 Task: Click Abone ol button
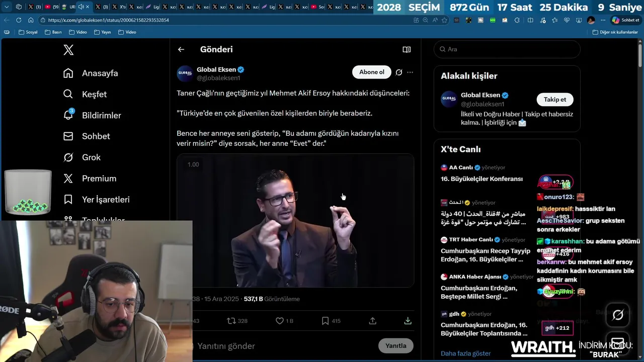click(372, 72)
